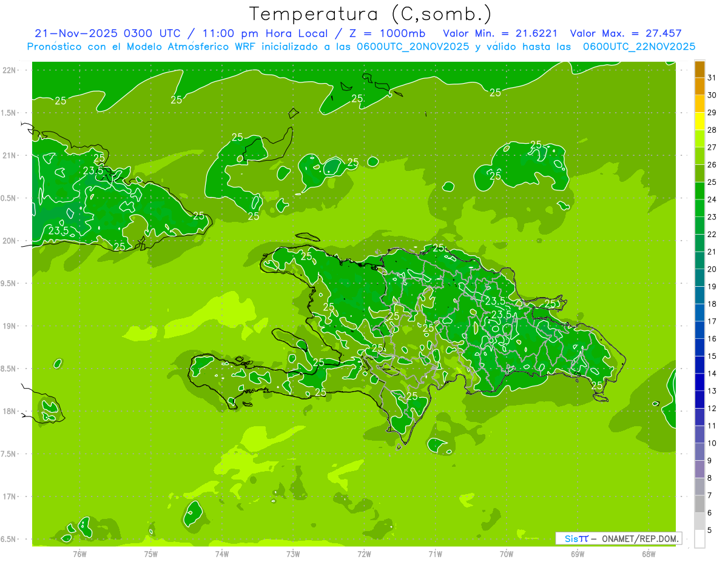
Task: Click the '21N' latitude axis label
Action: [x=10, y=155]
